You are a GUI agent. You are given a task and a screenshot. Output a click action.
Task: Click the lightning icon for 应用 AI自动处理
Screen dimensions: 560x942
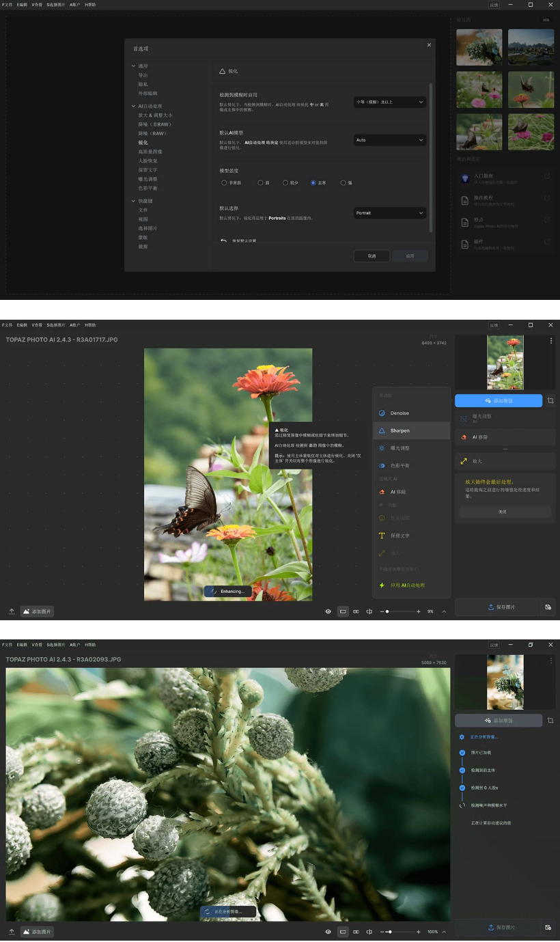click(x=382, y=585)
